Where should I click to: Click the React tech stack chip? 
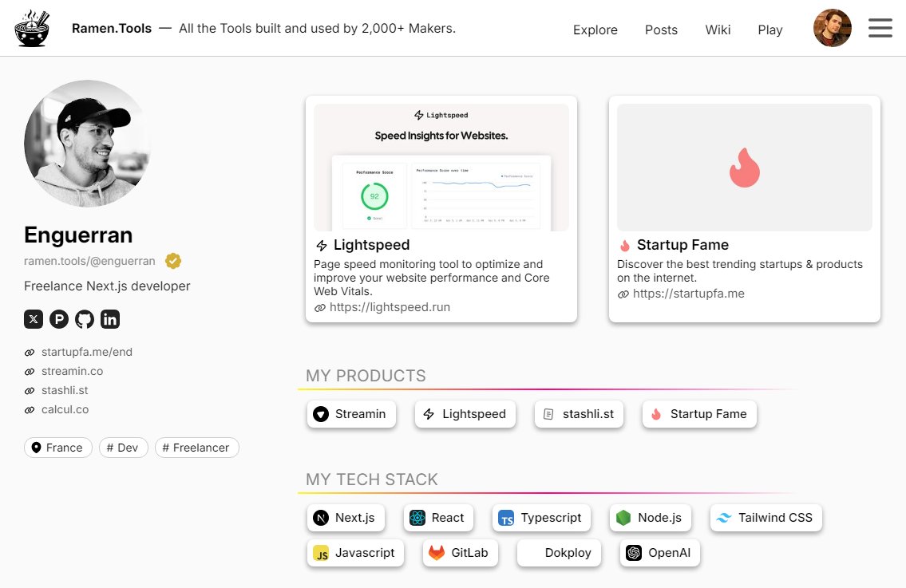(438, 518)
